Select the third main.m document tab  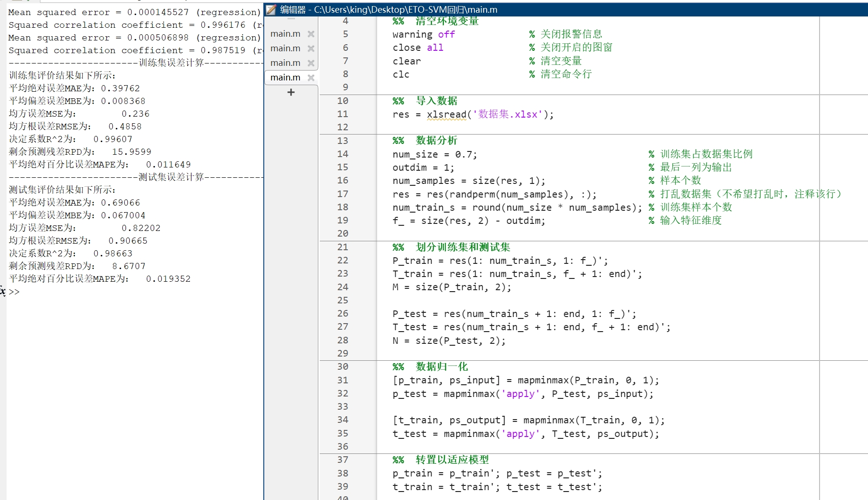click(x=285, y=63)
